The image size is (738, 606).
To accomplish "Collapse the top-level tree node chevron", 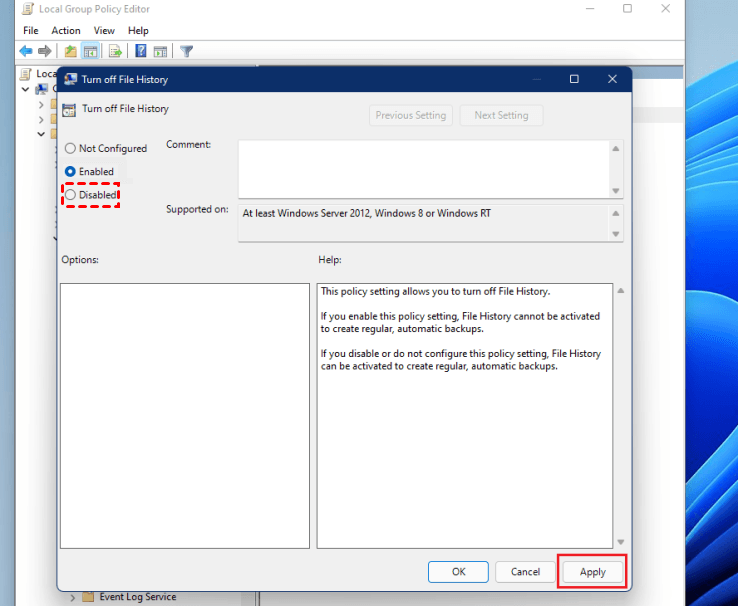I will point(25,89).
